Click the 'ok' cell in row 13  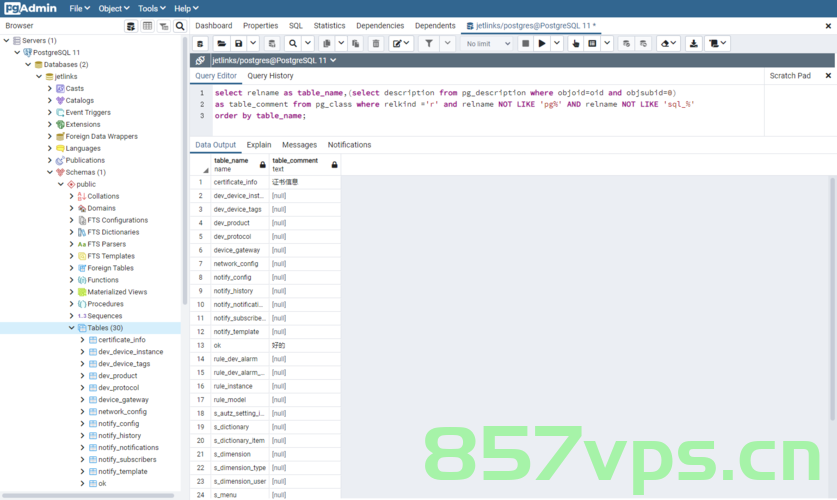pyautogui.click(x=240, y=346)
